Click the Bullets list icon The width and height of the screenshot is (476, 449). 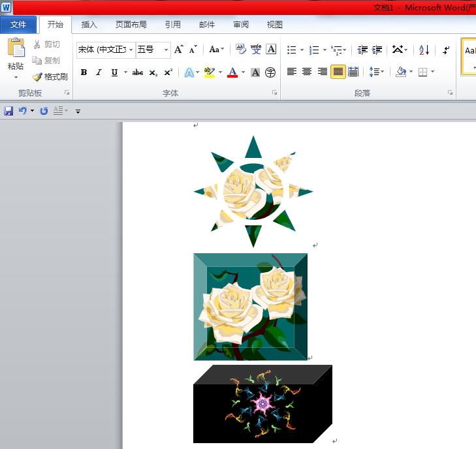point(291,50)
